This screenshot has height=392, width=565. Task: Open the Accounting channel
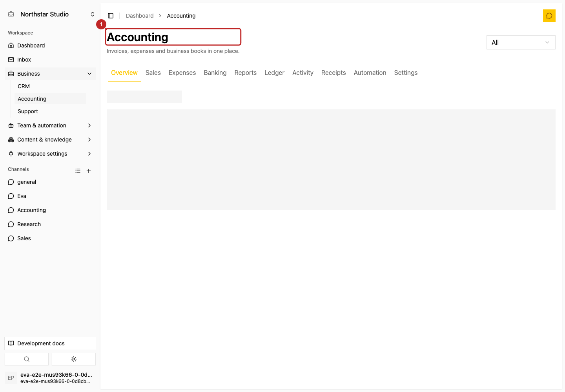[x=50, y=210]
